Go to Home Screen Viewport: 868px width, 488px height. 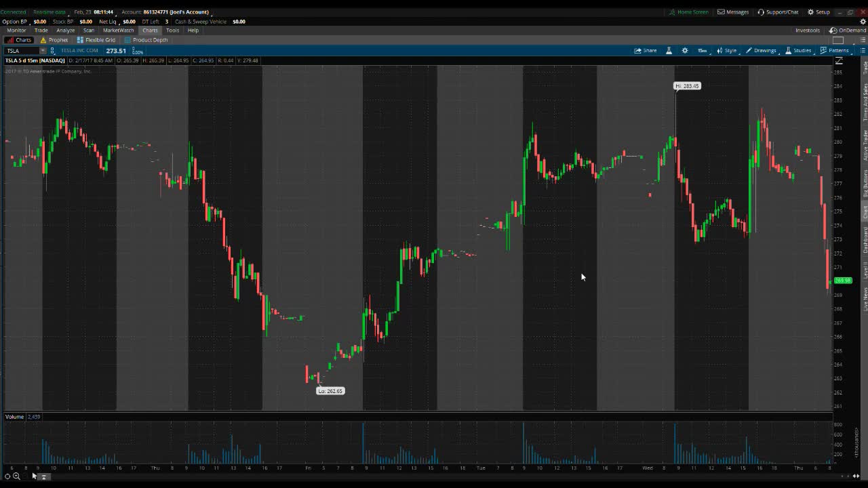(x=689, y=12)
